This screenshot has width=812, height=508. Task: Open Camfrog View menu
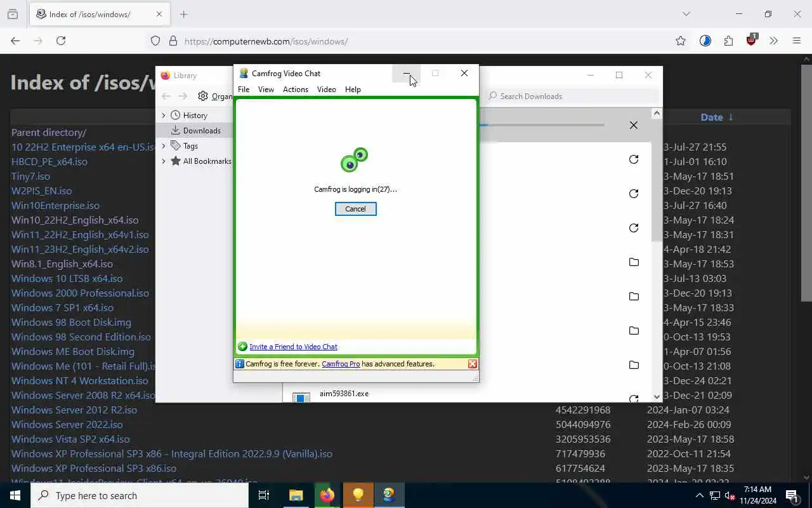pyautogui.click(x=266, y=90)
